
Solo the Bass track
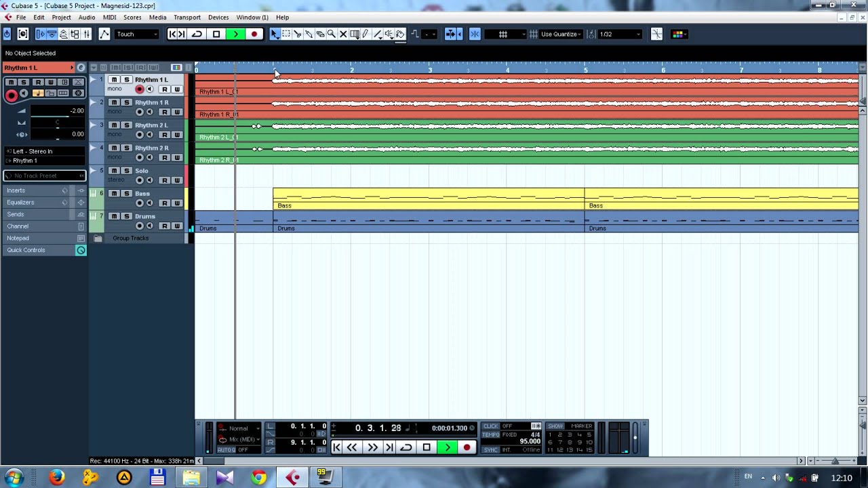point(126,193)
